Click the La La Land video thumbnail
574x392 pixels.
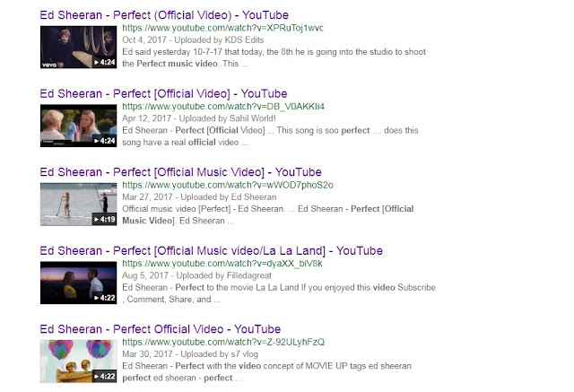click(x=78, y=283)
